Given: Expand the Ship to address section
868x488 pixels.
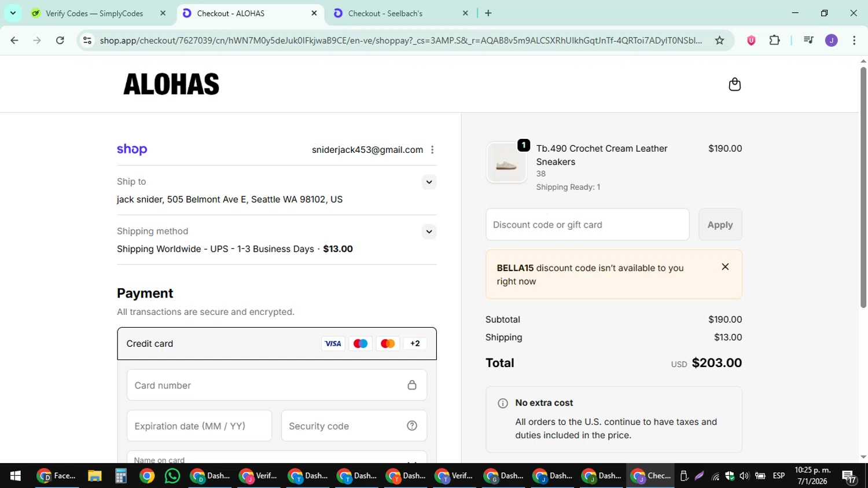Looking at the screenshot, I should click(x=429, y=182).
